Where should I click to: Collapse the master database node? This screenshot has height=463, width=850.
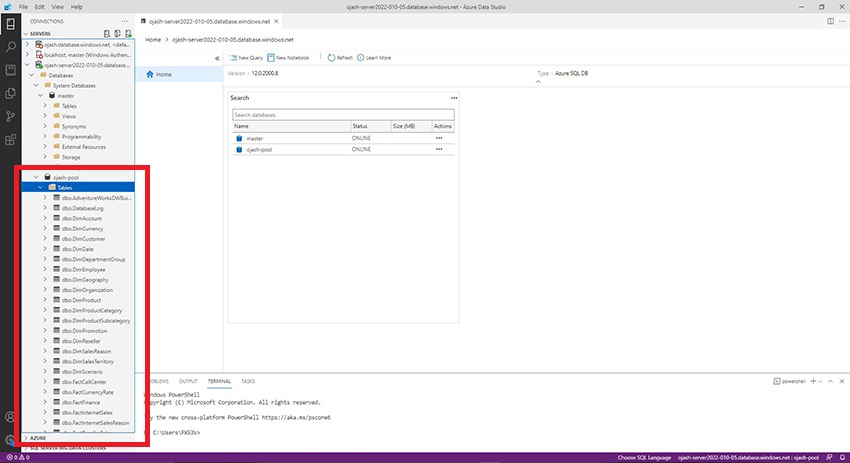point(40,95)
